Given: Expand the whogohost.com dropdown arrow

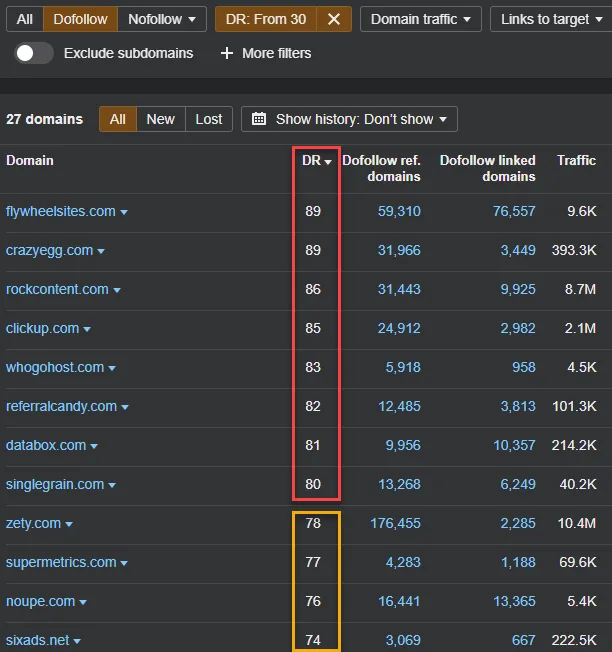Looking at the screenshot, I should (x=112, y=368).
